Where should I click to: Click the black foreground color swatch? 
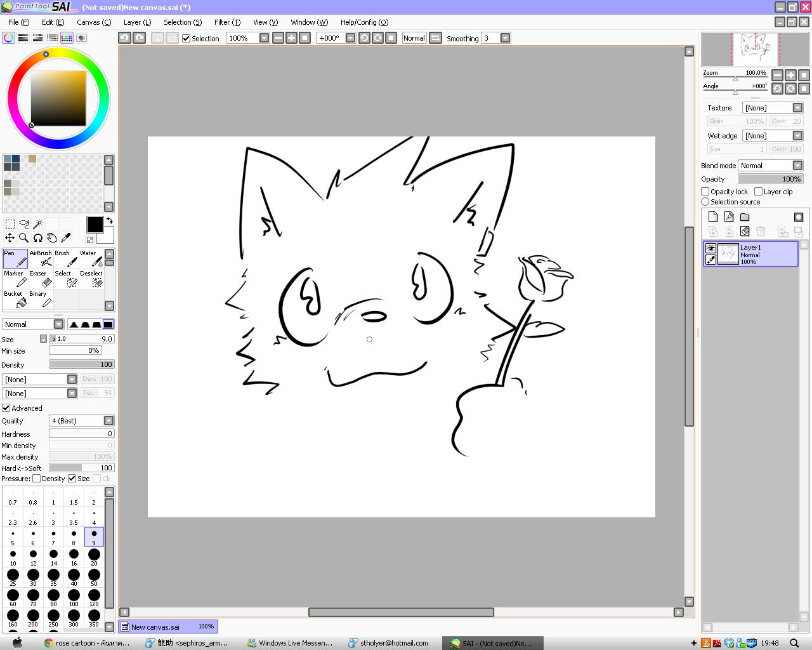point(95,224)
